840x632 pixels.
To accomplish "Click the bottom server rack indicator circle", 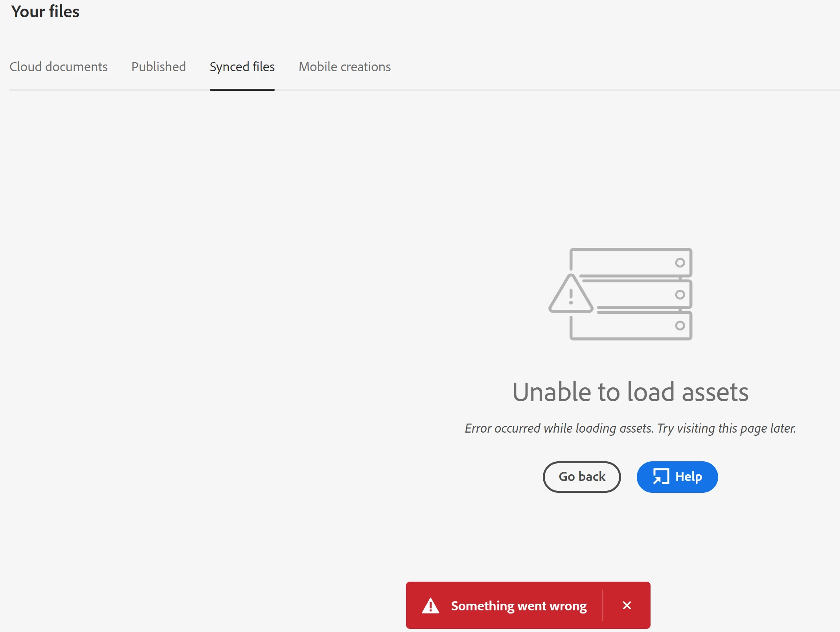I will [x=680, y=326].
